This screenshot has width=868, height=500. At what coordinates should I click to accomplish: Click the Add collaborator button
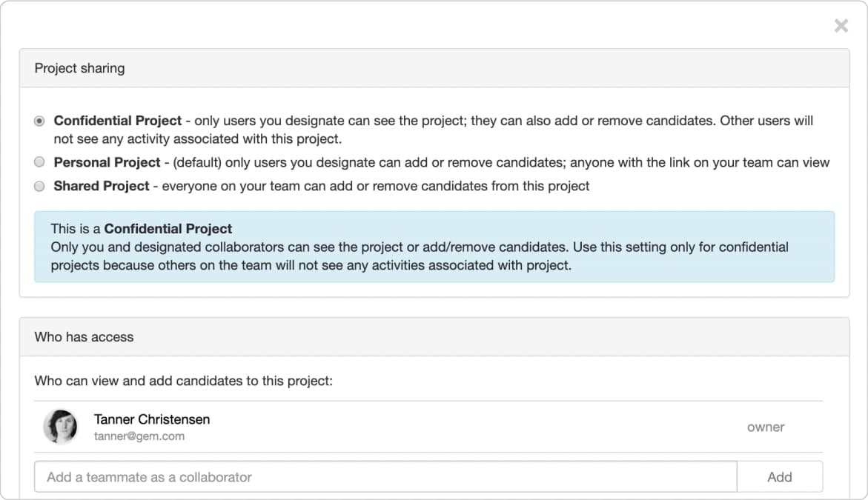coord(780,476)
